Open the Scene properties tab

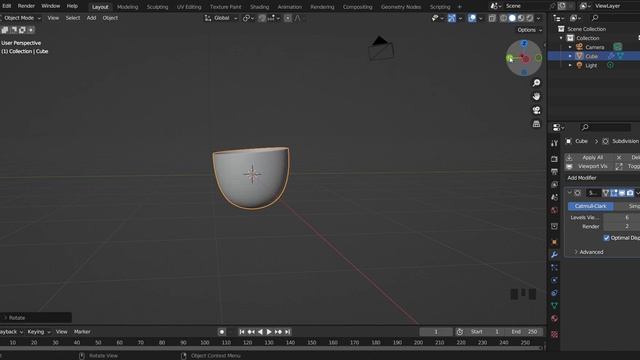coord(554,198)
